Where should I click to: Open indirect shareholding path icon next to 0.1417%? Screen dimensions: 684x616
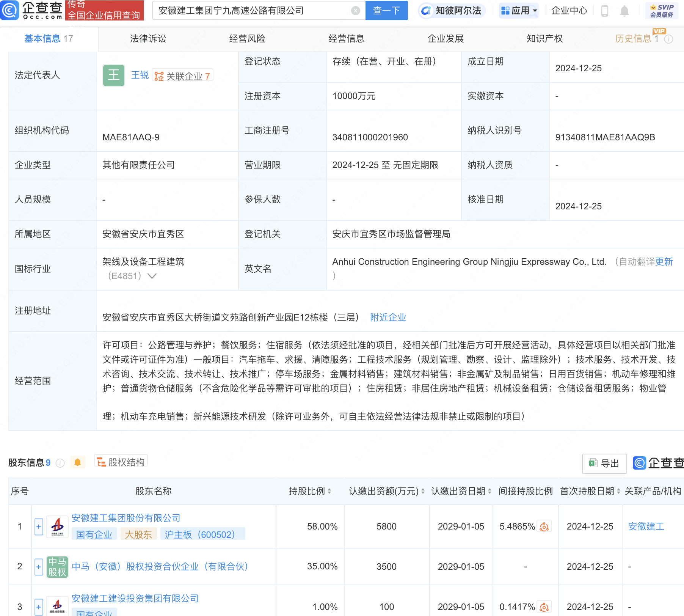tap(544, 607)
